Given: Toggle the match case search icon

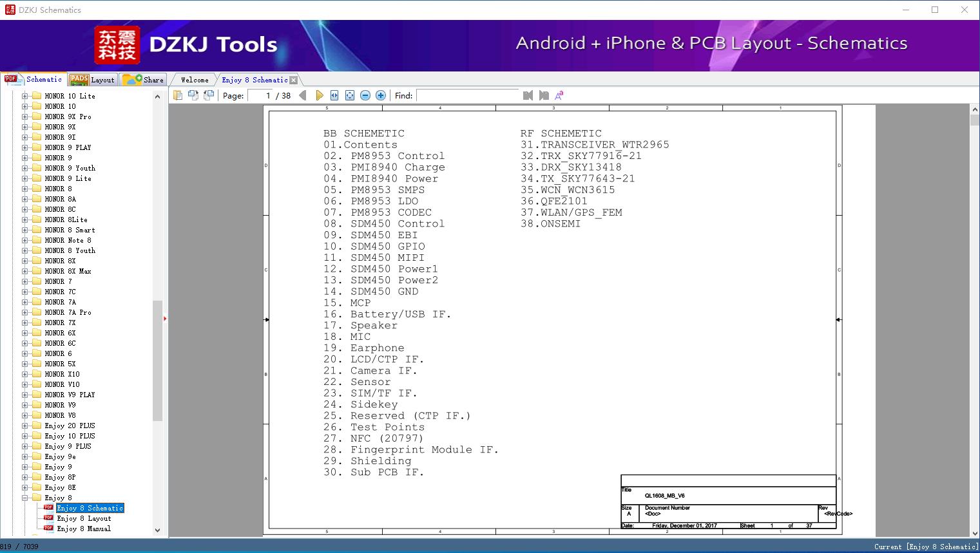Looking at the screenshot, I should click(559, 95).
